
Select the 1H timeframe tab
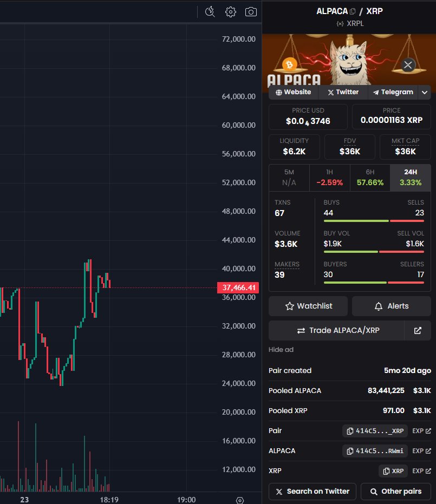click(x=329, y=178)
